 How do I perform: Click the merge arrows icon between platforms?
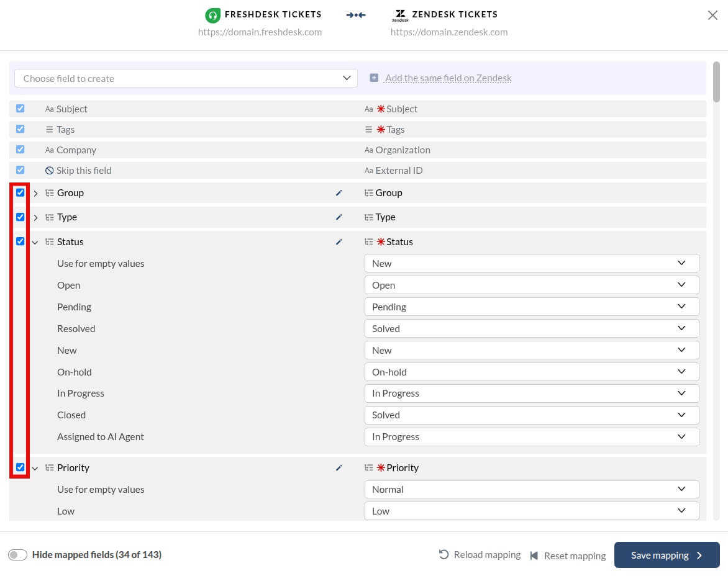tap(356, 16)
